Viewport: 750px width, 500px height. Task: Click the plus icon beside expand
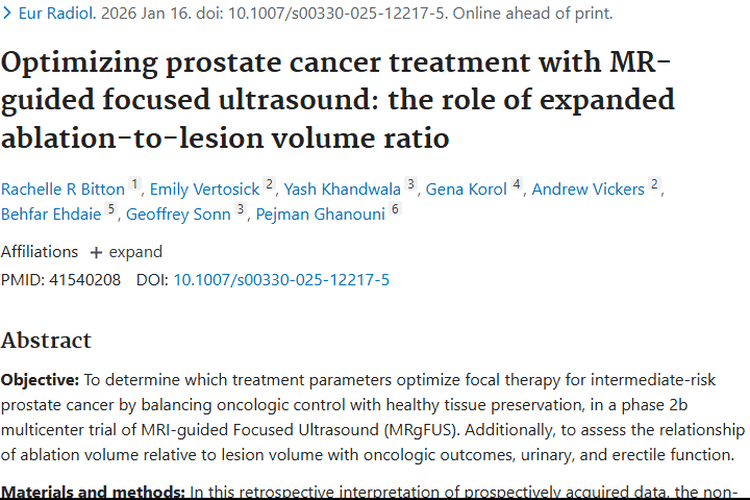tap(96, 252)
